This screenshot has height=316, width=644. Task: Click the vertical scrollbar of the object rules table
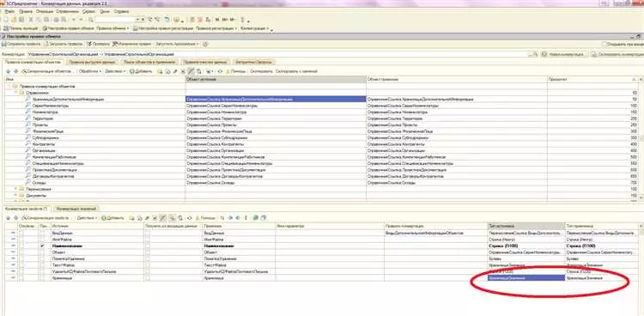point(641,140)
